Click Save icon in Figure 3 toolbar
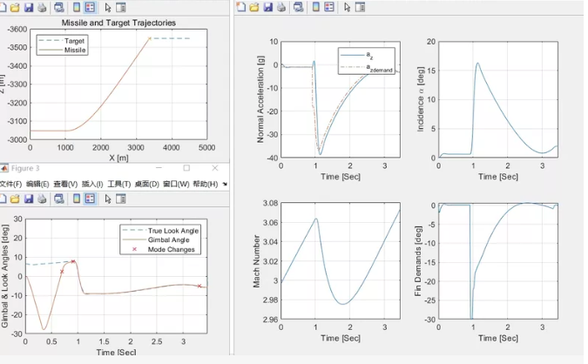Screen dimensions: 588x364 point(29,199)
